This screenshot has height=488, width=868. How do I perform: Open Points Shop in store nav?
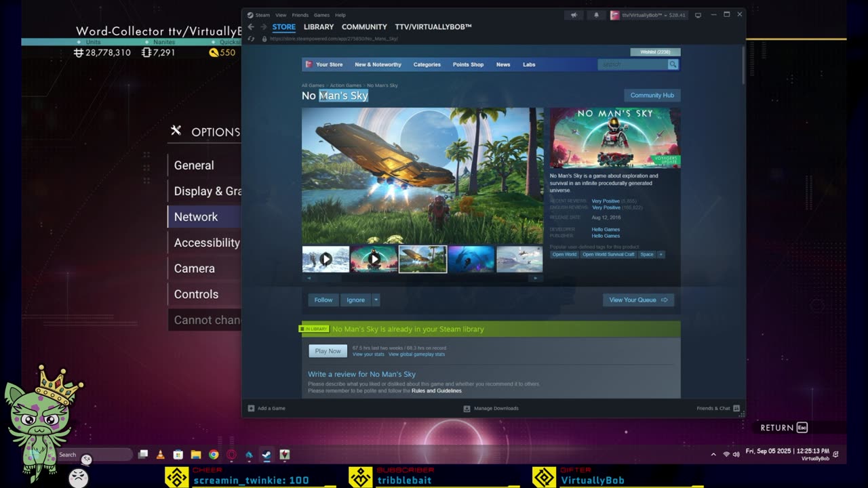click(468, 64)
